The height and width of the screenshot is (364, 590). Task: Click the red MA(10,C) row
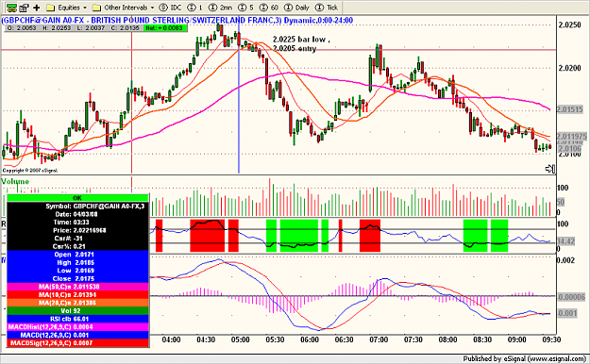click(x=77, y=295)
